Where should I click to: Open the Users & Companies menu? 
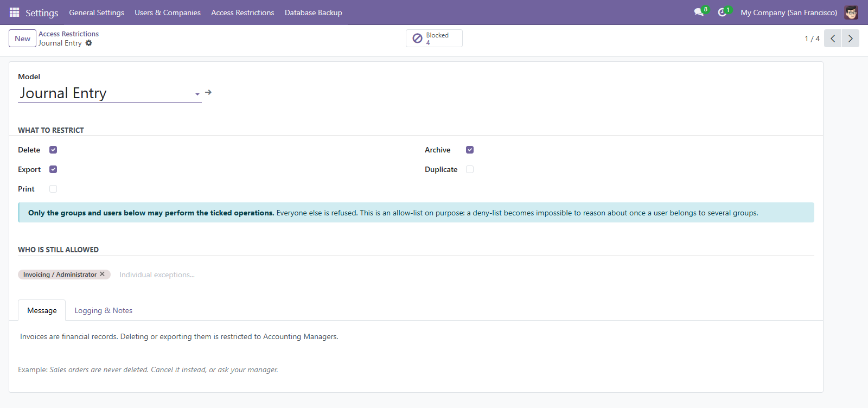(x=168, y=12)
